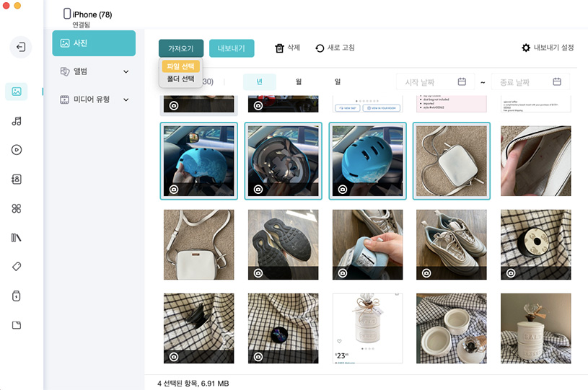Screen dimensions: 588x390
Task: Expand the 미디어 유형 section
Action: coord(94,99)
